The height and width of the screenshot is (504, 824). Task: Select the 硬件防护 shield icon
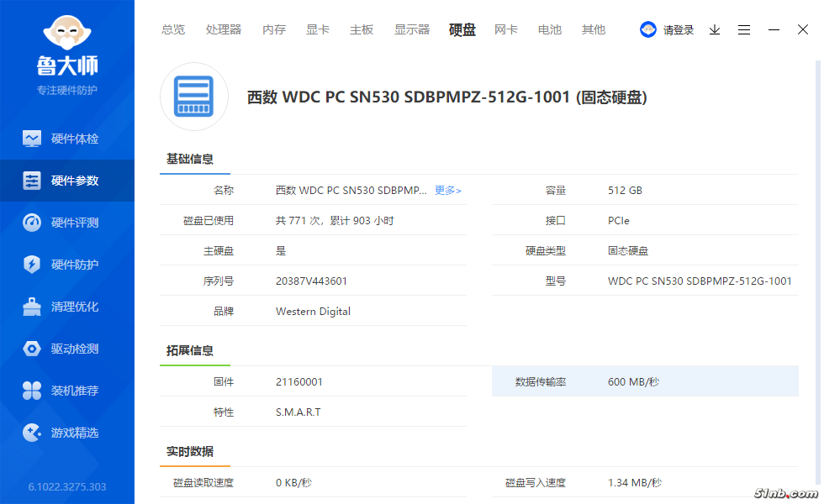32,265
